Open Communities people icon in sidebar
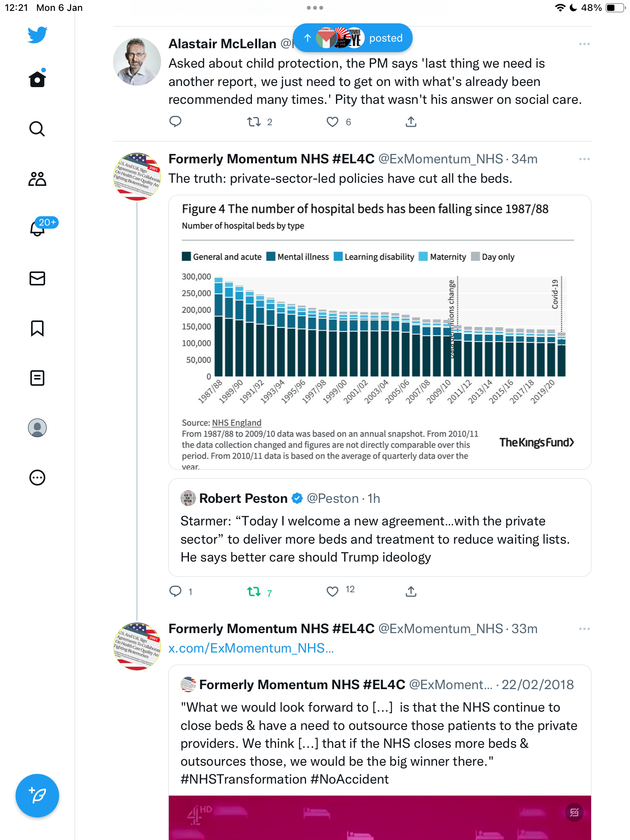This screenshot has width=630, height=840. pos(37,178)
